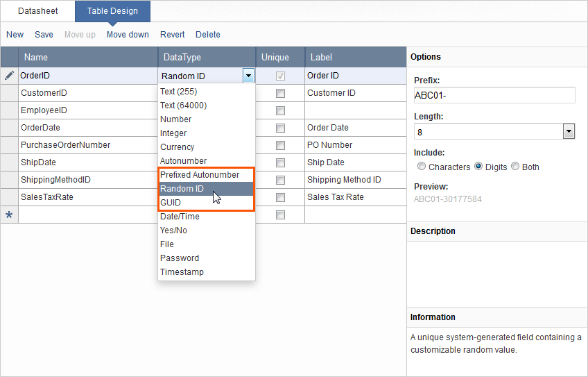
Task: Select GUID from the data type list
Action: 171,203
